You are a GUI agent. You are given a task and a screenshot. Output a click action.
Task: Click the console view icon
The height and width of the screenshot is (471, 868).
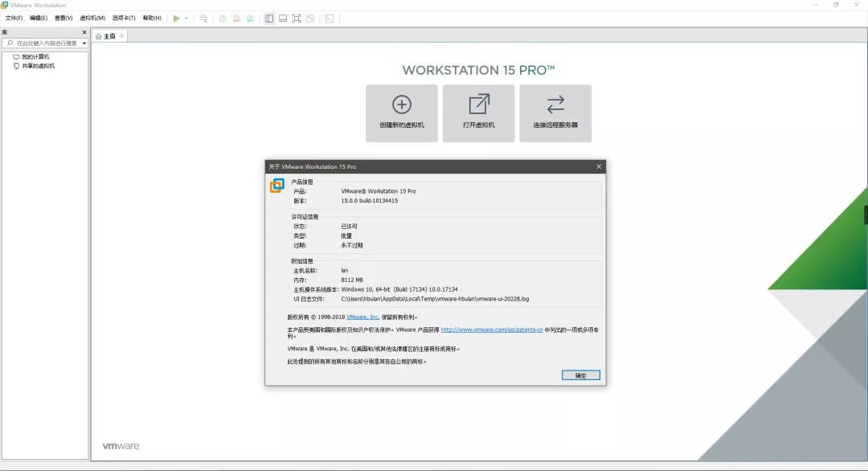pyautogui.click(x=330, y=18)
